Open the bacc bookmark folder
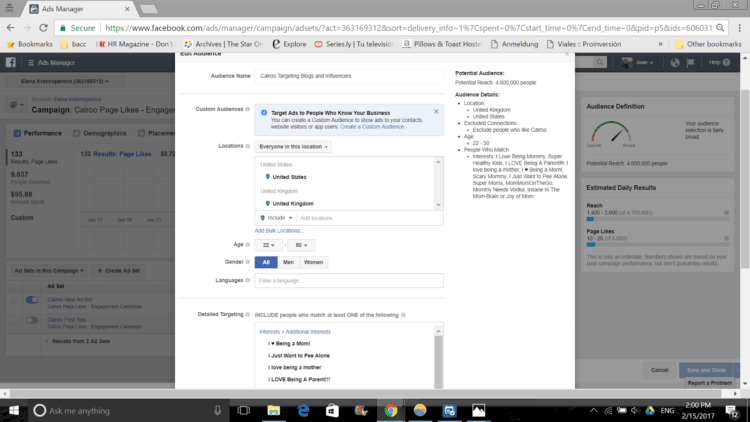The height and width of the screenshot is (422, 750). click(x=74, y=44)
